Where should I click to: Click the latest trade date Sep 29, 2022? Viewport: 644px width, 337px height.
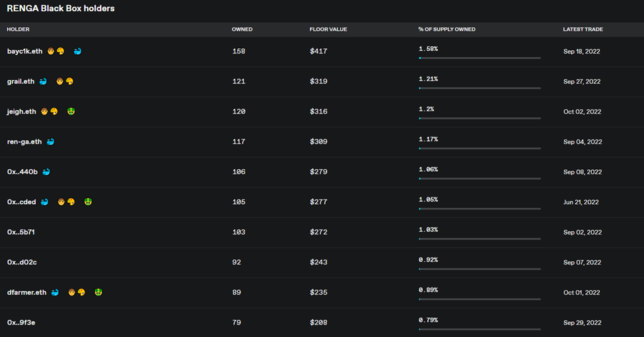(x=583, y=322)
